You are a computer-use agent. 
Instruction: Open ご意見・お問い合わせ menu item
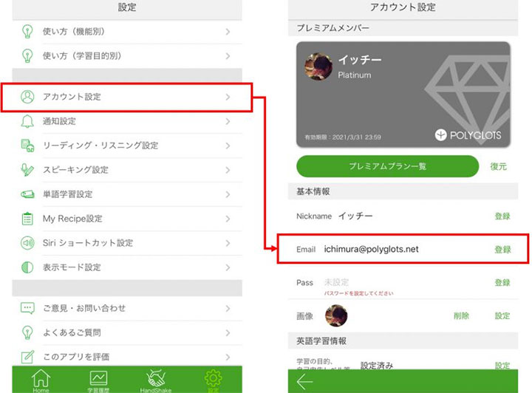tap(127, 308)
